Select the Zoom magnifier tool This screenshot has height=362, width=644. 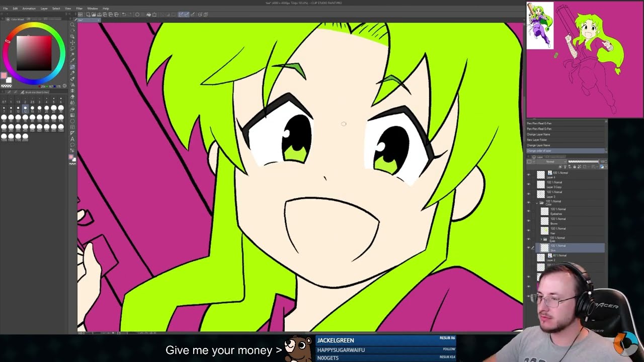72,25
